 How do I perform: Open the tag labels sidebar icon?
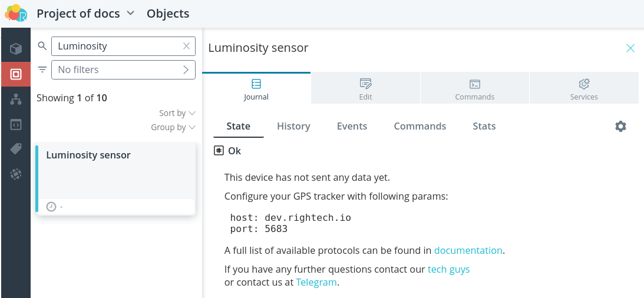15,149
